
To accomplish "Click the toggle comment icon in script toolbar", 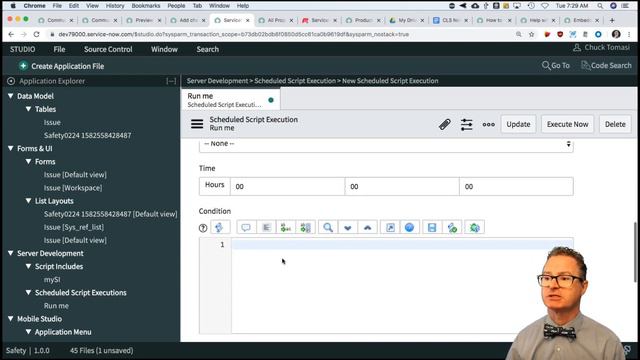I will click(x=246, y=227).
